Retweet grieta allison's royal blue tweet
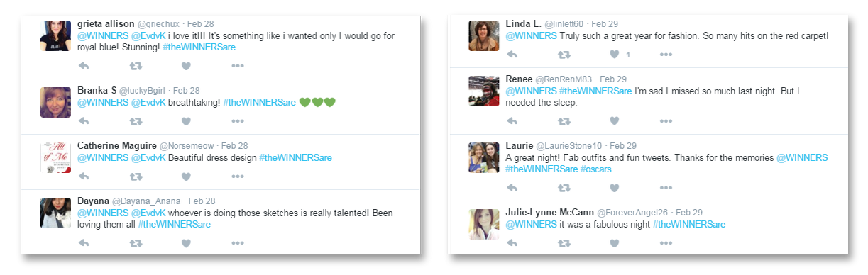The image size is (868, 275). coord(136,66)
